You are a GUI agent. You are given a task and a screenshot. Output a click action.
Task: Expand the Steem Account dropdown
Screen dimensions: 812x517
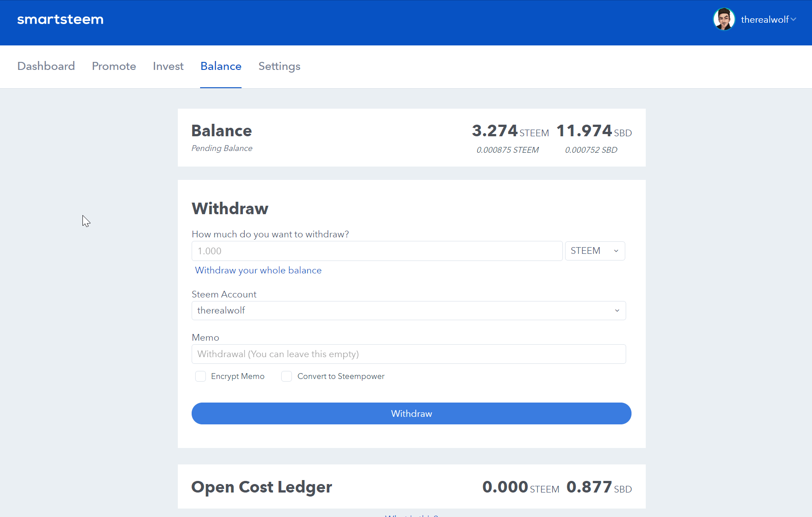coord(409,310)
